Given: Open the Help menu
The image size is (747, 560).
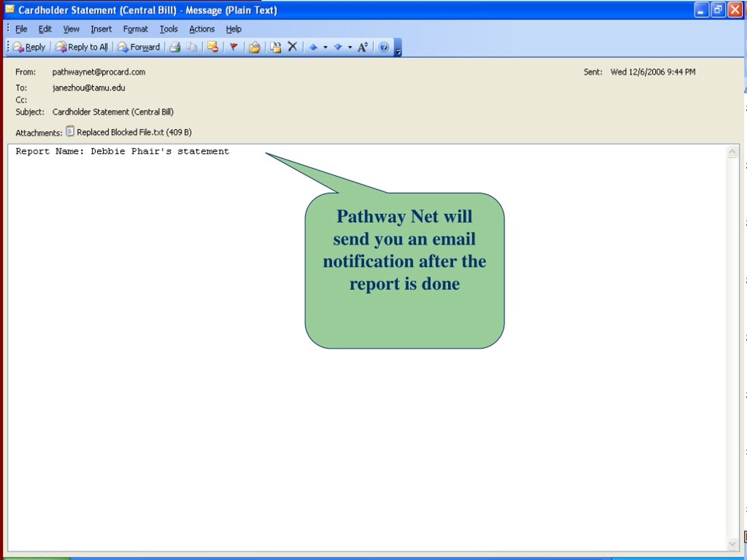Looking at the screenshot, I should 234,29.
